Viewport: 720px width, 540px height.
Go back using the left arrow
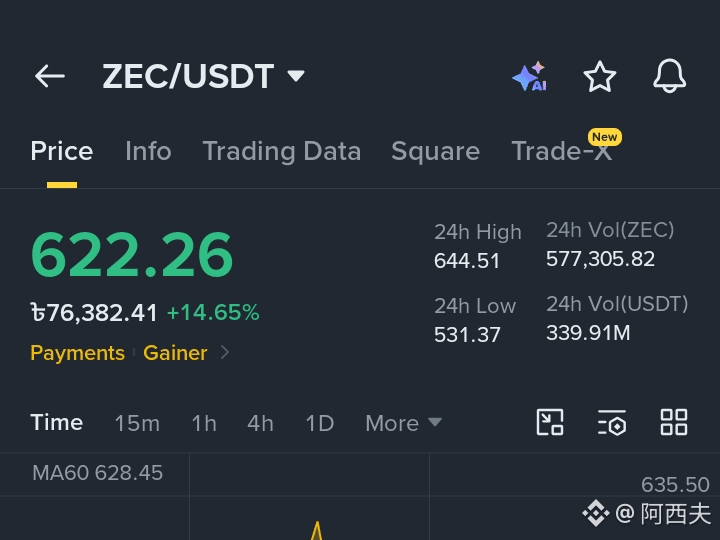50,76
